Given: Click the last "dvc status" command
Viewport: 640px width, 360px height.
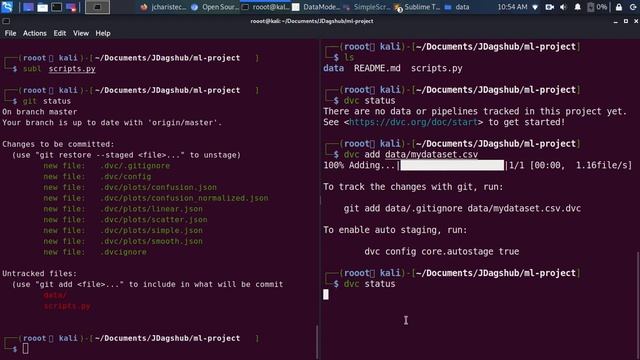Looking at the screenshot, I should tap(369, 284).
